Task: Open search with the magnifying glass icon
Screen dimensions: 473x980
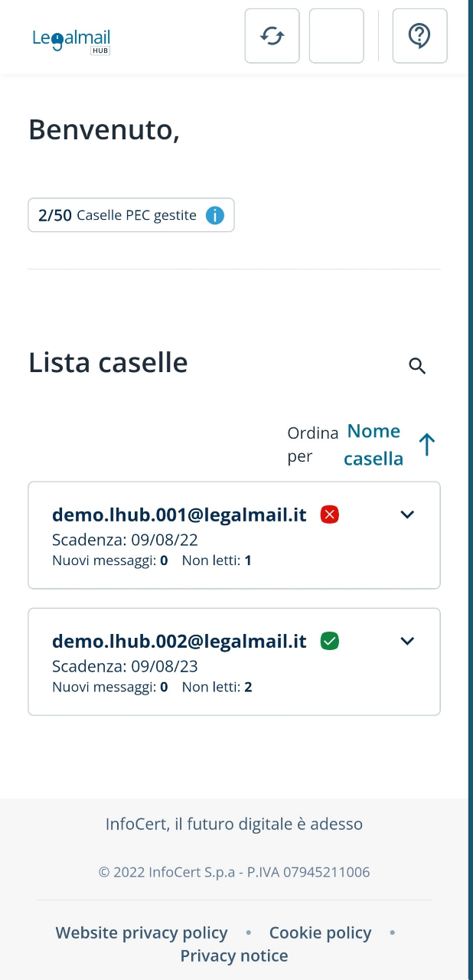Action: (x=417, y=366)
